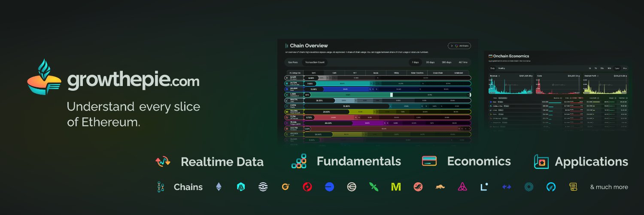Click the Realtime Data icon
Image resolution: width=644 pixels, height=215 pixels.
click(163, 162)
